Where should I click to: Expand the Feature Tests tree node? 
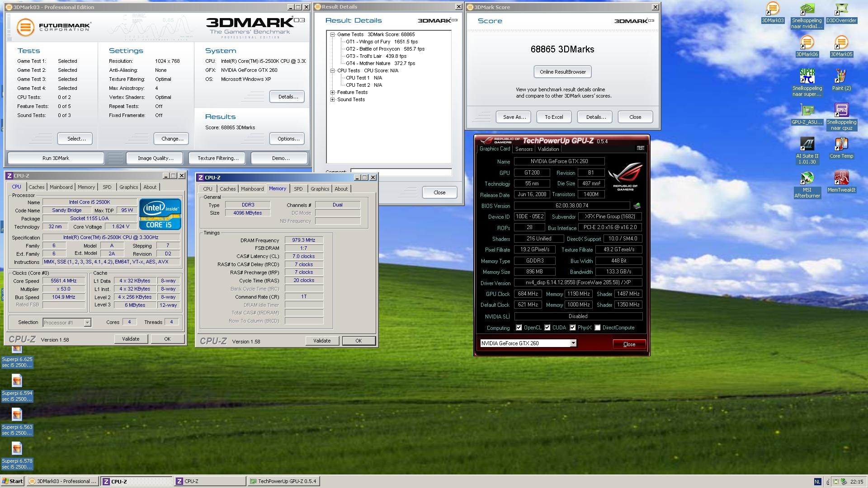click(333, 92)
